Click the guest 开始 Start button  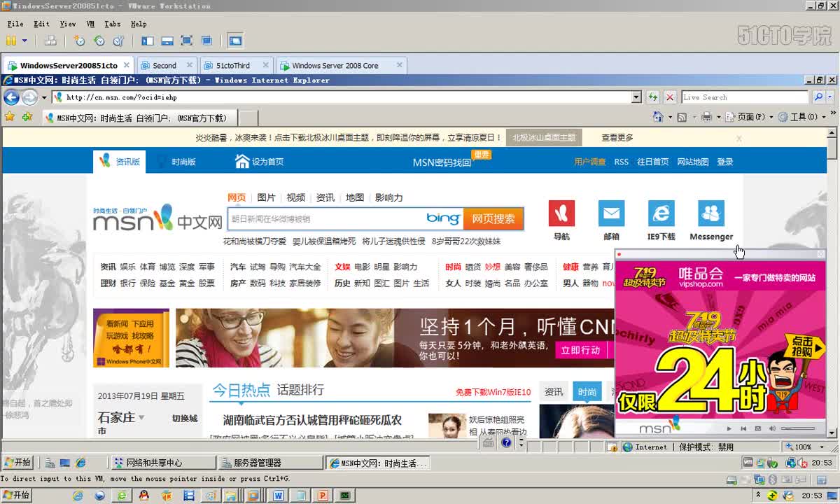point(17,463)
